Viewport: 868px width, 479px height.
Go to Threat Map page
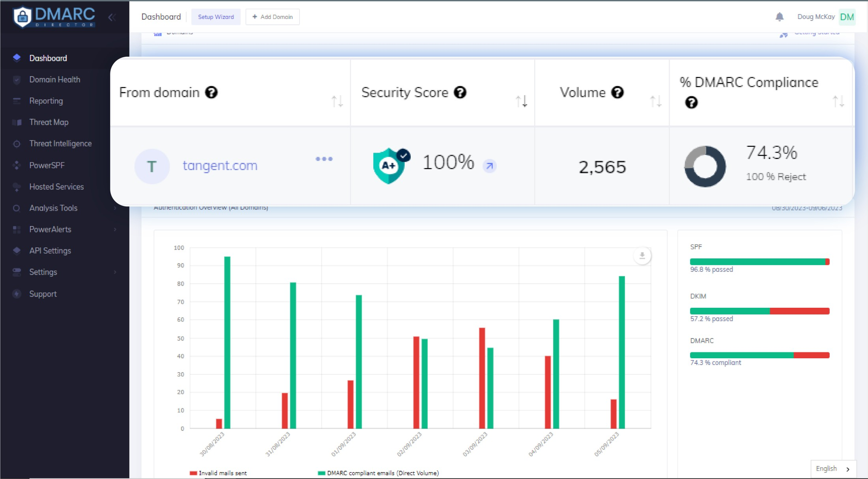49,122
